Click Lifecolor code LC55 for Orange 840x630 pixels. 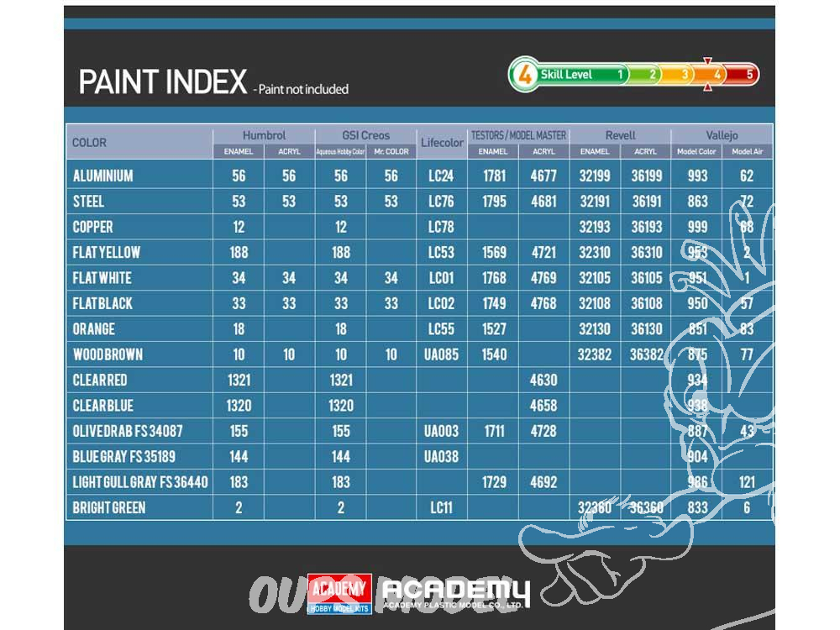(442, 329)
